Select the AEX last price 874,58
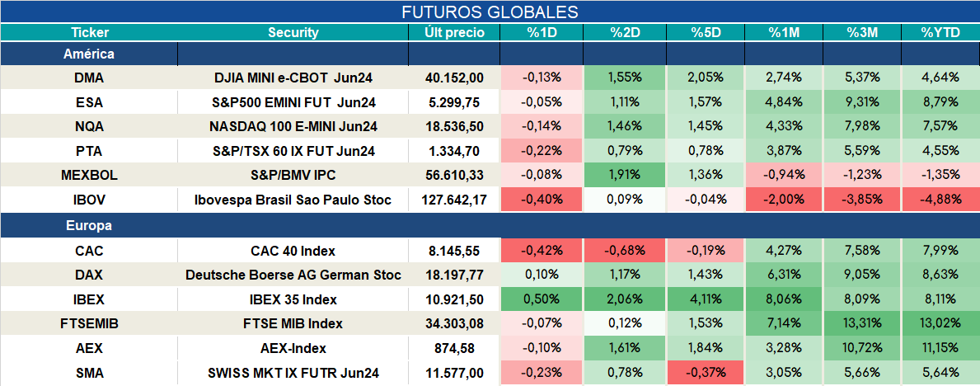980x386 pixels. point(454,348)
